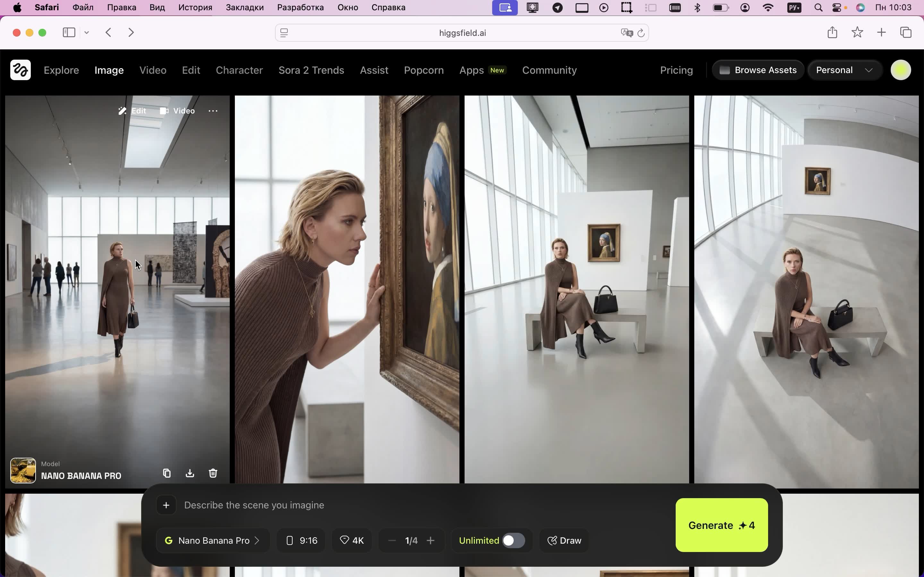The height and width of the screenshot is (577, 924).
Task: Open the Nano Banana Pro model selector
Action: (x=213, y=540)
